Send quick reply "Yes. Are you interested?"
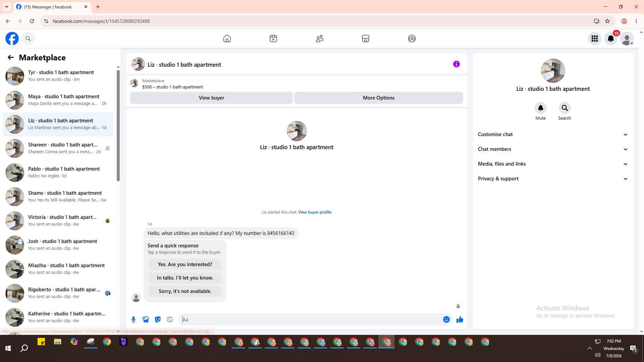The height and width of the screenshot is (362, 644). point(185,264)
